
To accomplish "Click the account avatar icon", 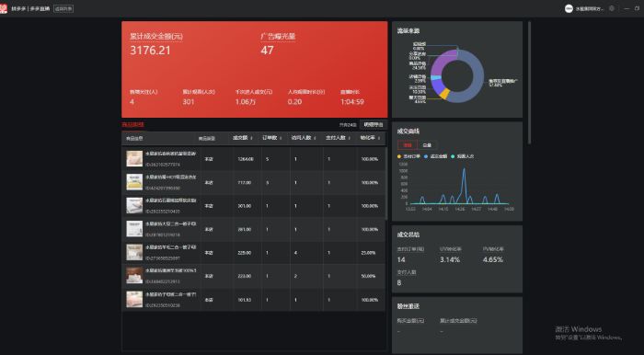I will (569, 8).
